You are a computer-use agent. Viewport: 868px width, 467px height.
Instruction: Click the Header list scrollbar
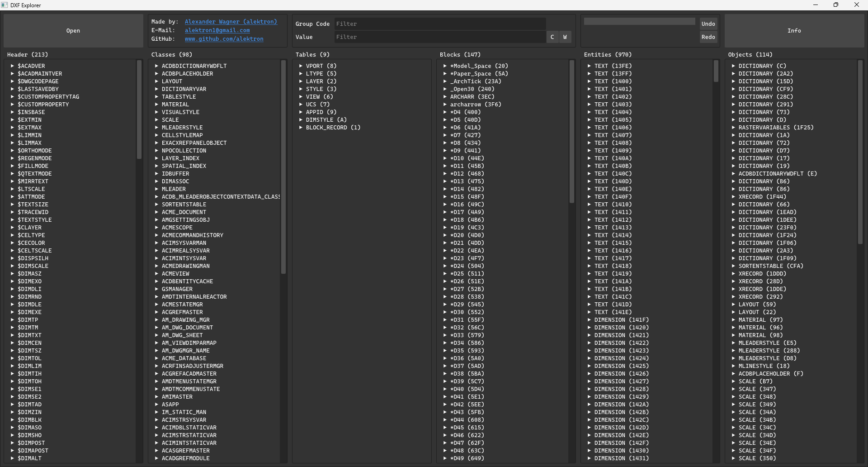coord(139,110)
